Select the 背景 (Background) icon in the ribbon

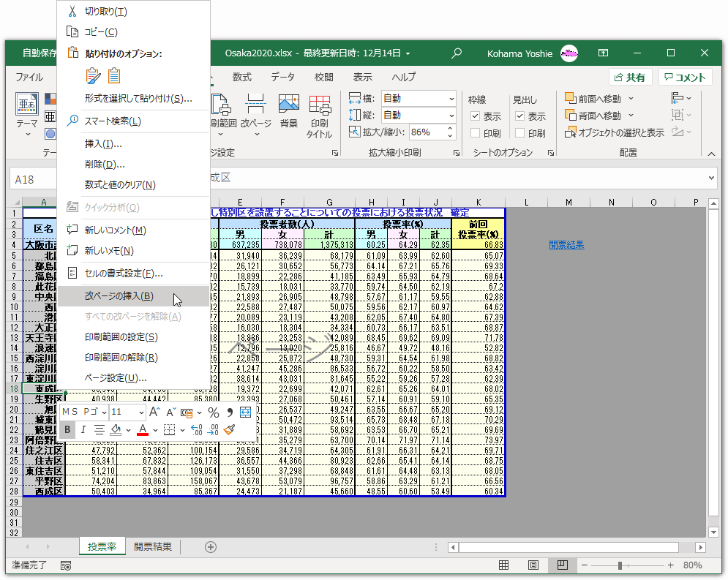(288, 110)
